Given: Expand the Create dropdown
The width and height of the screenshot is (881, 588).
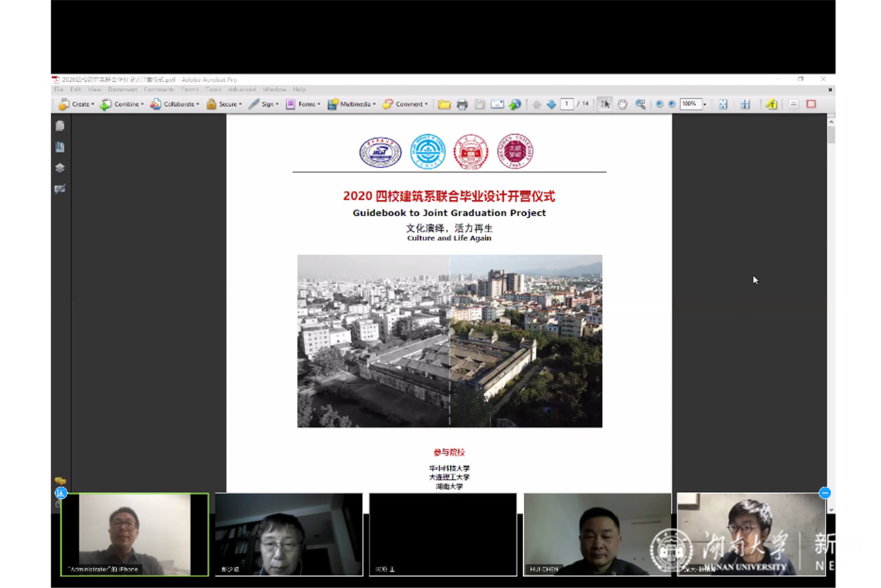Looking at the screenshot, I should coord(77,104).
